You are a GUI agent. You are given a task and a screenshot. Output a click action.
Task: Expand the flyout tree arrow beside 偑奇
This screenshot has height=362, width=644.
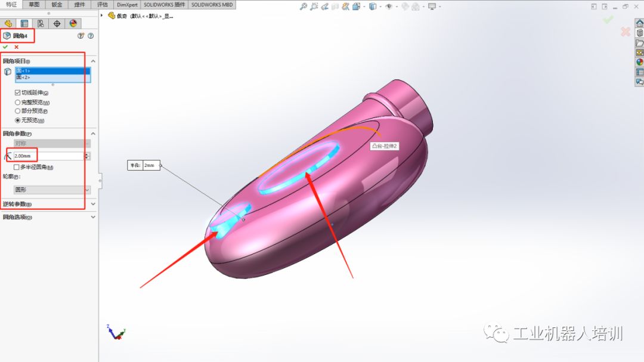pos(102,16)
